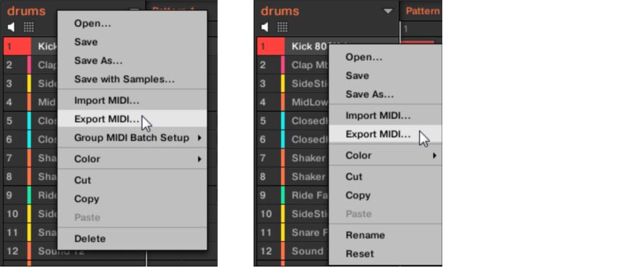Open the right drums group dropdown arrow

[388, 11]
